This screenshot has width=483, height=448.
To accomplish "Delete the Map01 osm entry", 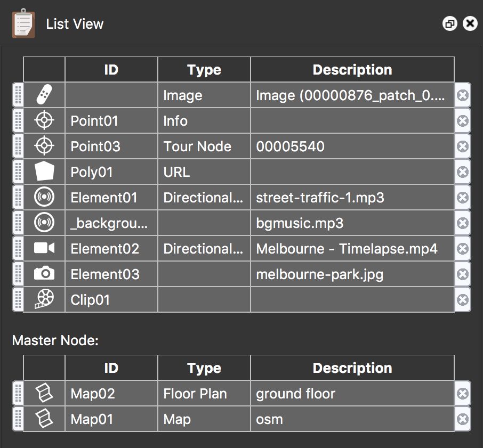I will point(462,419).
